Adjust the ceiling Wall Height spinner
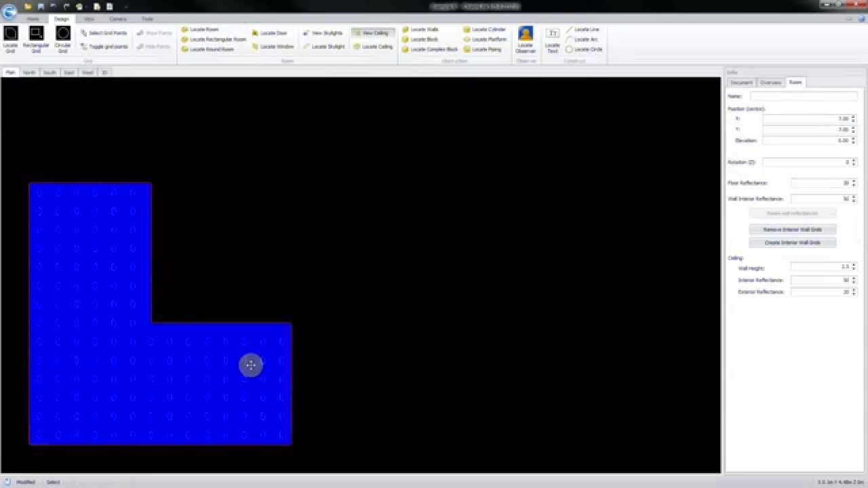 click(853, 267)
